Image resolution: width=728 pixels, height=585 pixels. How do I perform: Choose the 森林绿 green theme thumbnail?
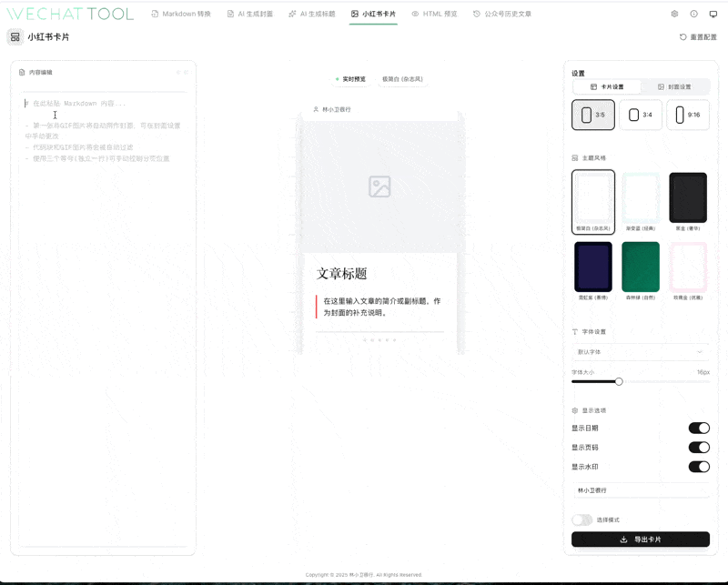click(x=641, y=267)
